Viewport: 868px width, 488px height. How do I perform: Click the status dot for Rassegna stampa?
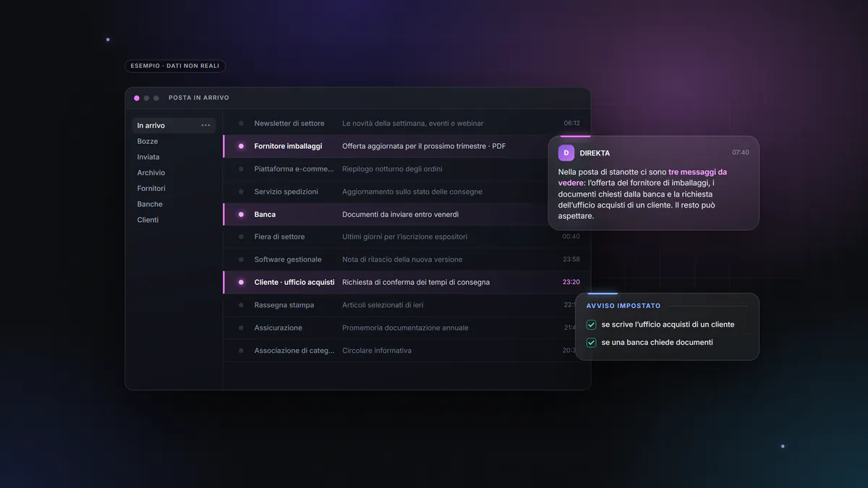(241, 305)
